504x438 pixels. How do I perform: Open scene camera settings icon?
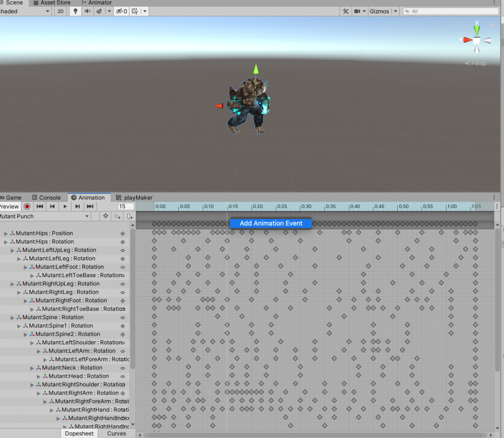(x=357, y=11)
